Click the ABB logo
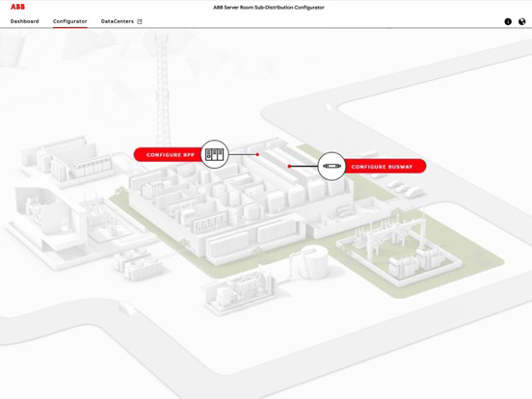Viewport: 532px width, 399px height. 17,7
